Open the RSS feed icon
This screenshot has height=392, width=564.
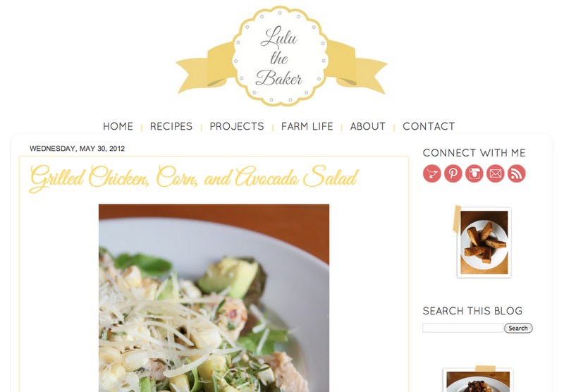(517, 173)
